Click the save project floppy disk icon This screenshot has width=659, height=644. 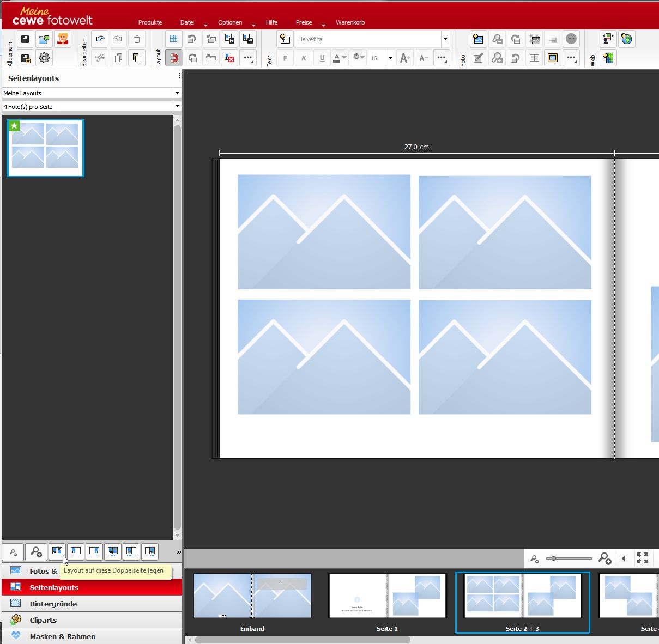[25, 39]
